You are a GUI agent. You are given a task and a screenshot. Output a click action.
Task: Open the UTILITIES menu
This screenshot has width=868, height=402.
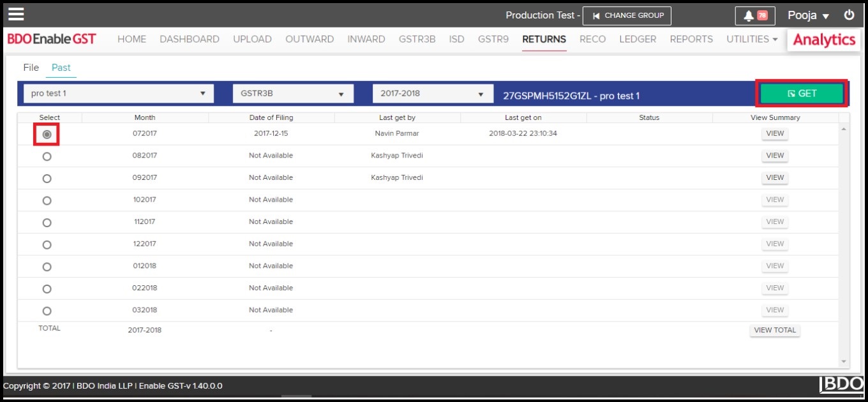(x=752, y=40)
